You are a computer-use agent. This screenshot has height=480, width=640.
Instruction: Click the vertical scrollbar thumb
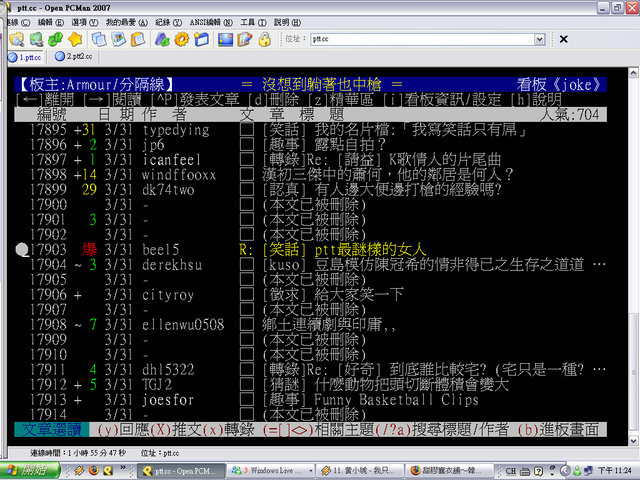(633, 374)
